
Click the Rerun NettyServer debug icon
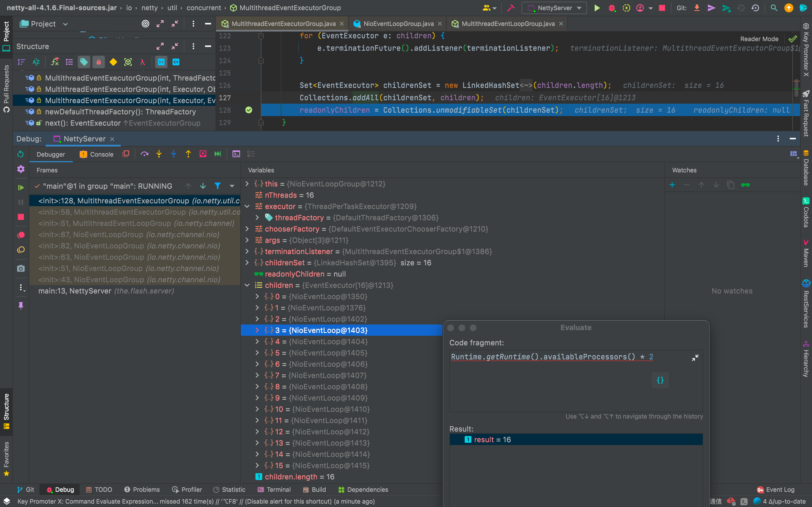click(21, 154)
